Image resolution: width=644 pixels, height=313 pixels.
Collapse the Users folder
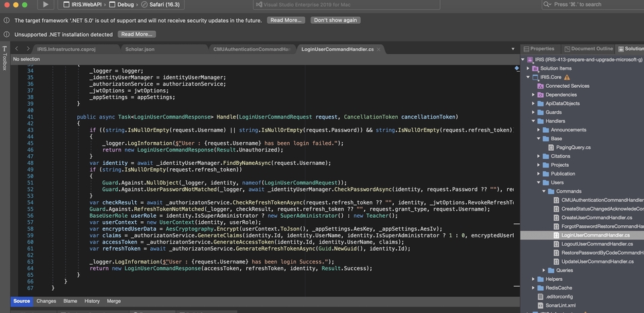pyautogui.click(x=539, y=182)
